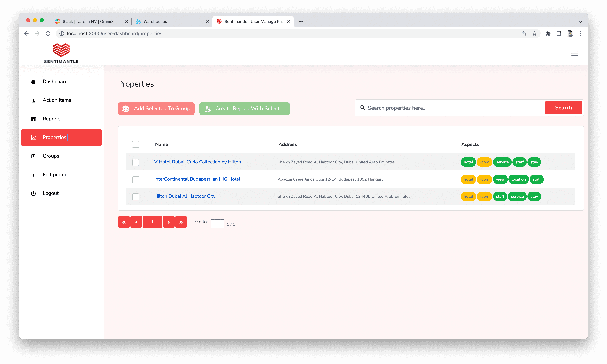Click the Properties chart icon in sidebar
This screenshot has height=364, width=607.
[x=34, y=138]
